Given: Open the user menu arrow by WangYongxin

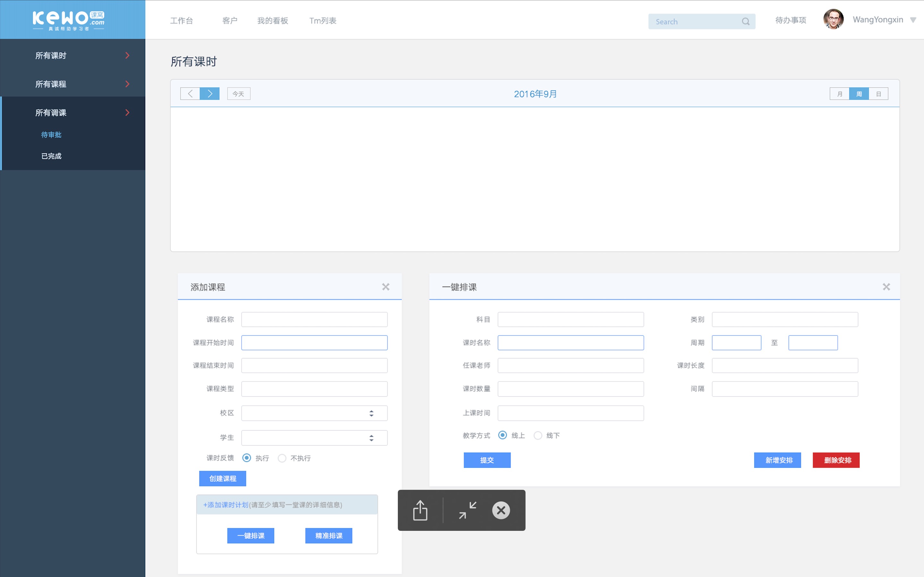Looking at the screenshot, I should coord(913,20).
